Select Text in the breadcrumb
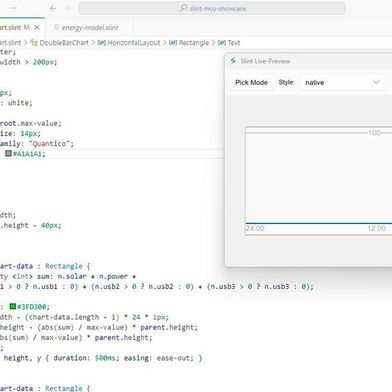 [233, 43]
